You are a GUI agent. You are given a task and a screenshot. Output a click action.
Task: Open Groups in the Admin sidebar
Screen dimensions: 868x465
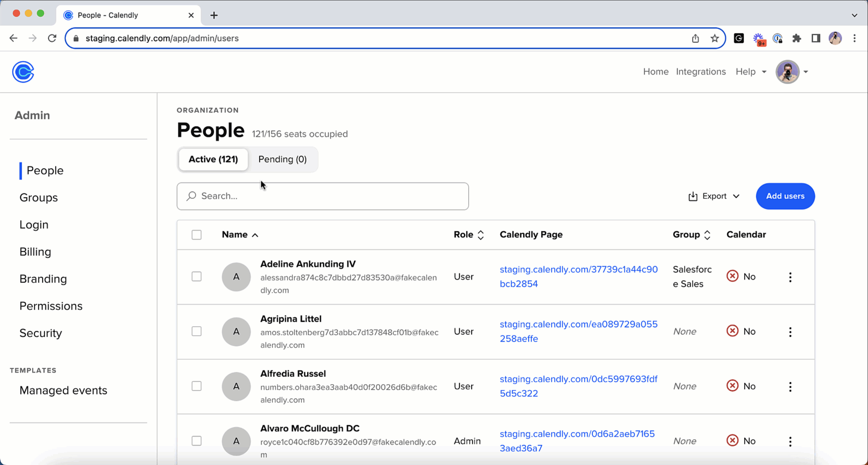[x=38, y=197]
